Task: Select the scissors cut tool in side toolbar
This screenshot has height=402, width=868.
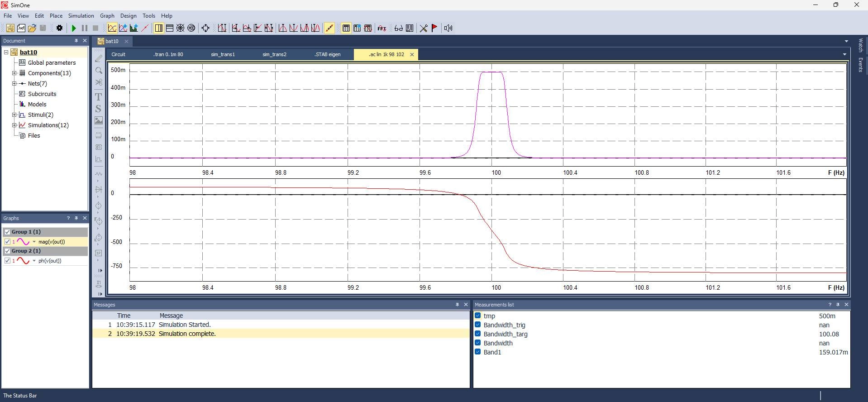Action: (x=98, y=82)
